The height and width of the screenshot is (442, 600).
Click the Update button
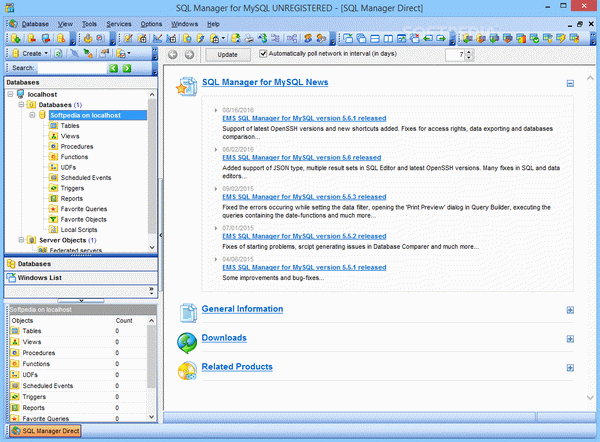(x=228, y=55)
